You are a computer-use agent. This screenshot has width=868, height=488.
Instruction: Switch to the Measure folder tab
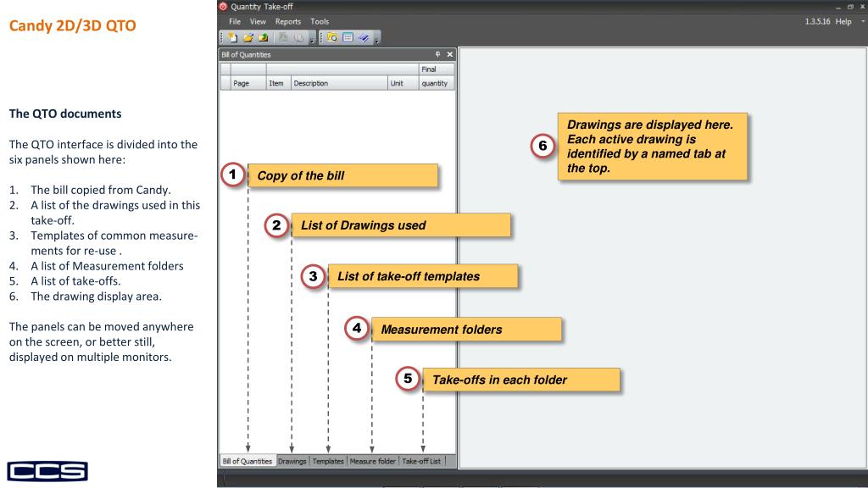click(372, 461)
